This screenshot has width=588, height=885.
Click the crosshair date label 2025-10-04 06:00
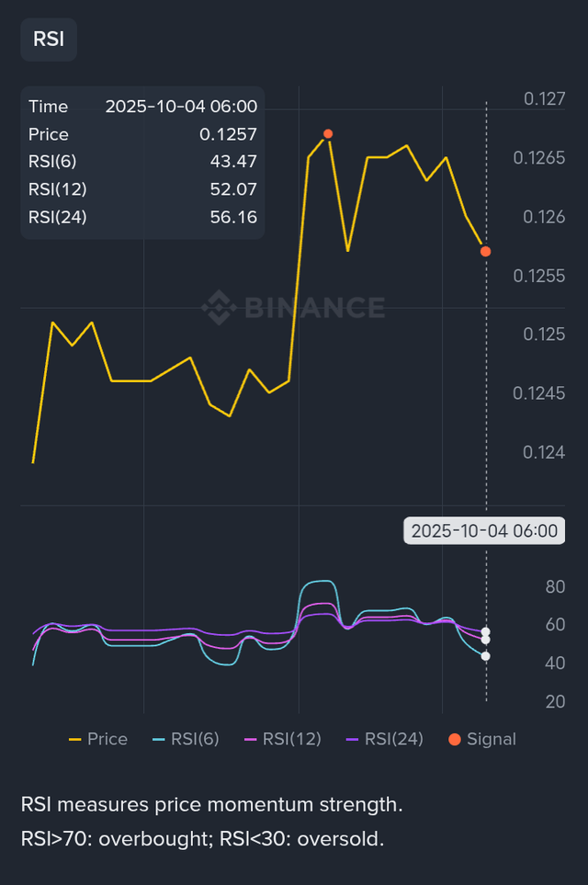pyautogui.click(x=484, y=531)
